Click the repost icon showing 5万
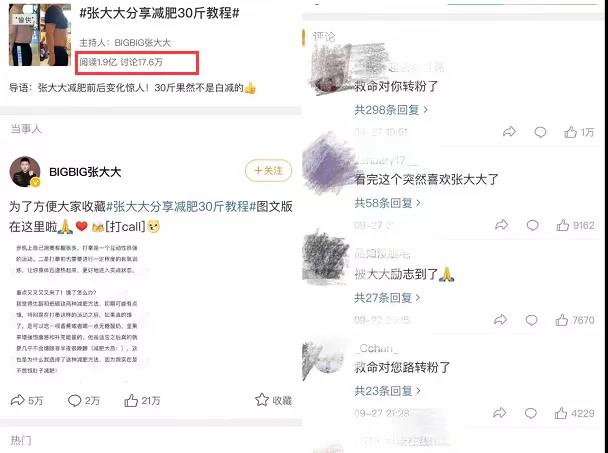608x453 pixels. (x=17, y=400)
